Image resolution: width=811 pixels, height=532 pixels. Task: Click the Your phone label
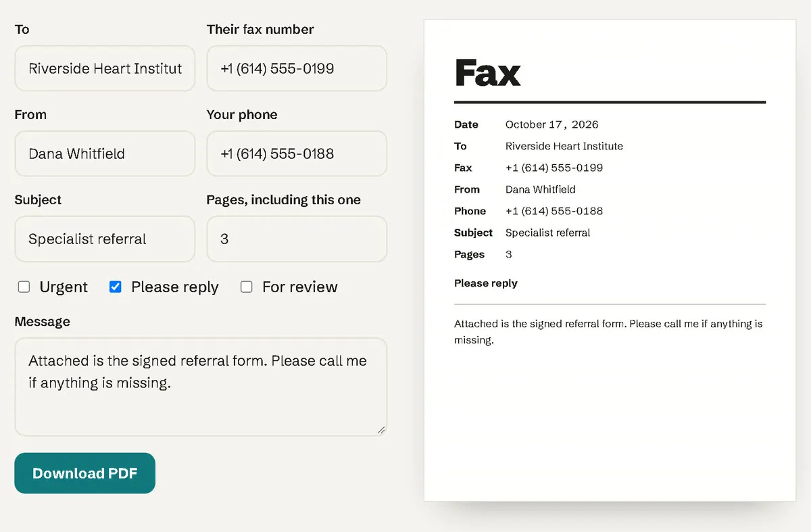[242, 115]
